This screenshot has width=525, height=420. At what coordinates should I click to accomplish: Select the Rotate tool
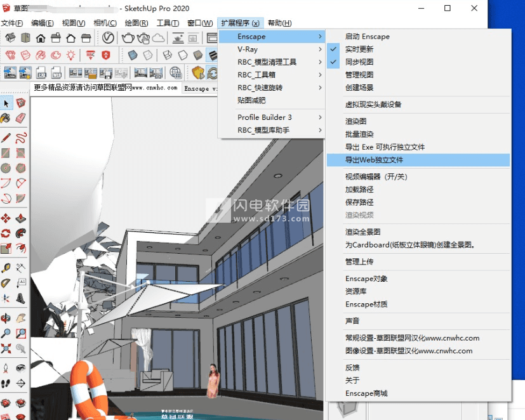click(6, 233)
